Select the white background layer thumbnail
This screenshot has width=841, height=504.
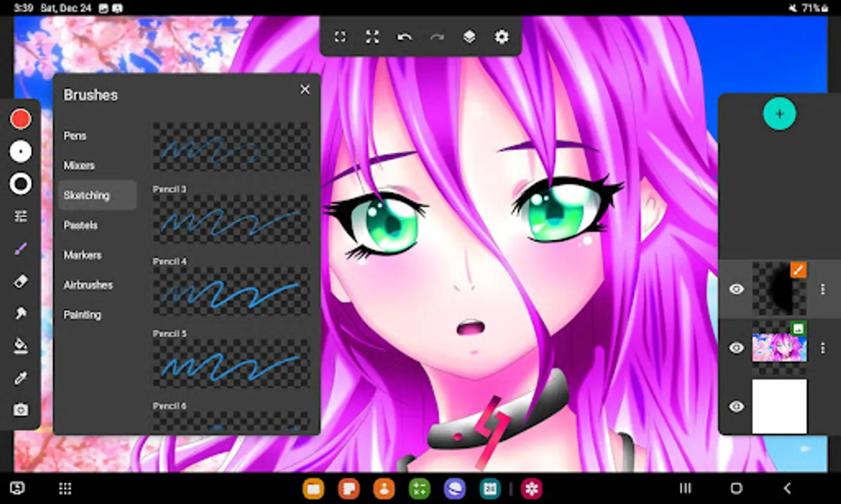779,406
